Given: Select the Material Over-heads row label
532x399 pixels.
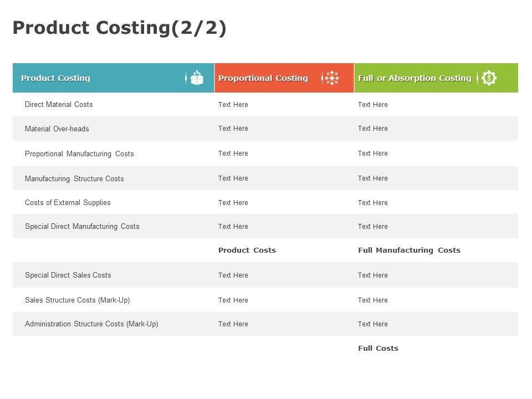Looking at the screenshot, I should [57, 129].
